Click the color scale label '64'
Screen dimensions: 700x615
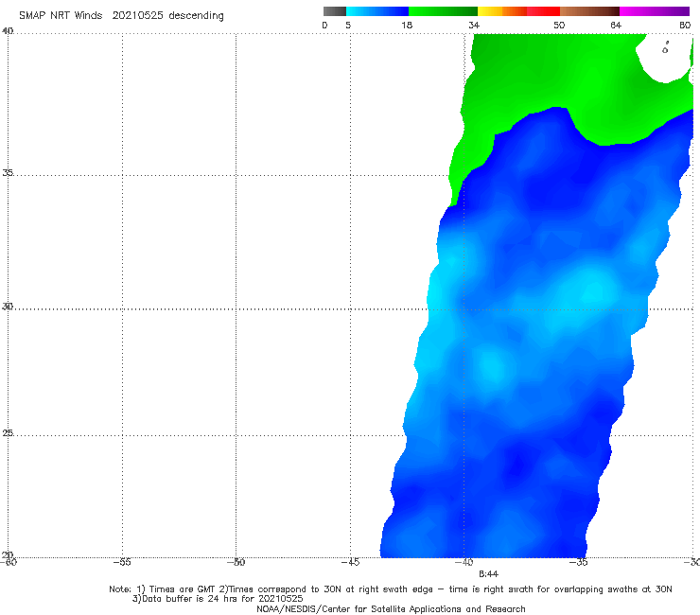point(616,26)
